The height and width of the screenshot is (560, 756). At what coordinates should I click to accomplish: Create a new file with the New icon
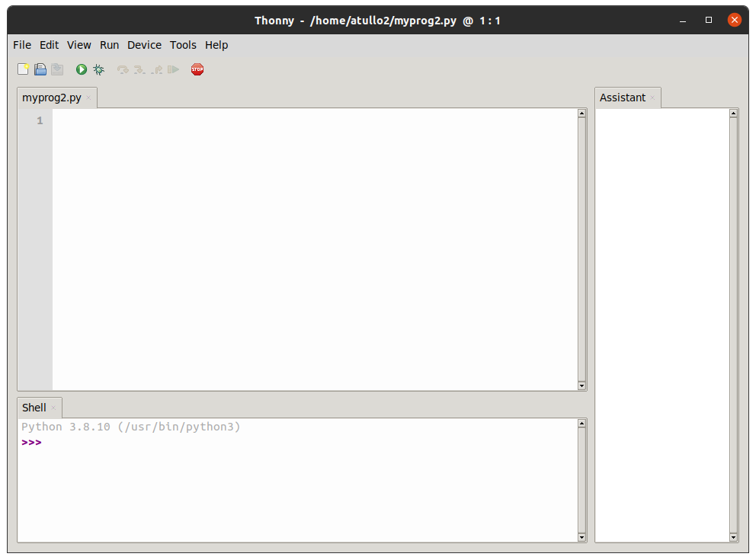click(x=23, y=69)
